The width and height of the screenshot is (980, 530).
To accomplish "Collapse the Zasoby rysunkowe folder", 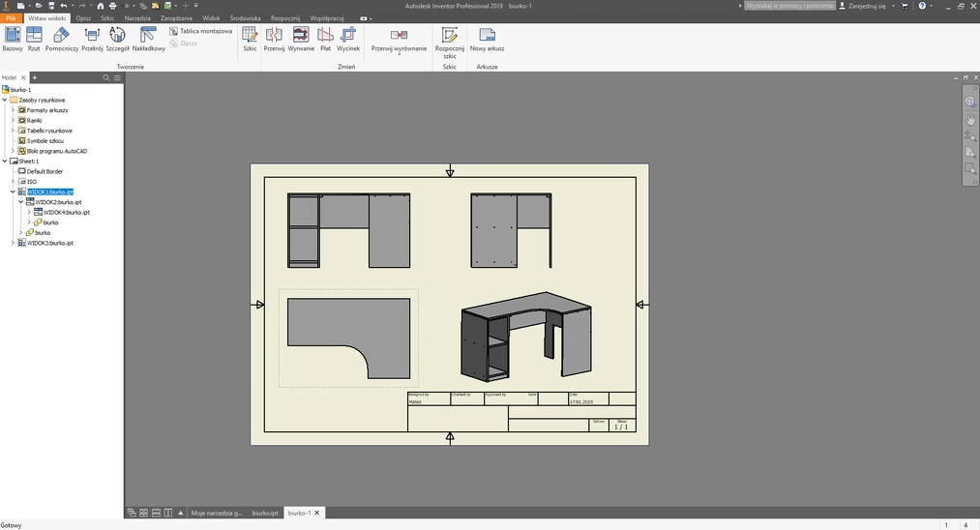I will 6,100.
